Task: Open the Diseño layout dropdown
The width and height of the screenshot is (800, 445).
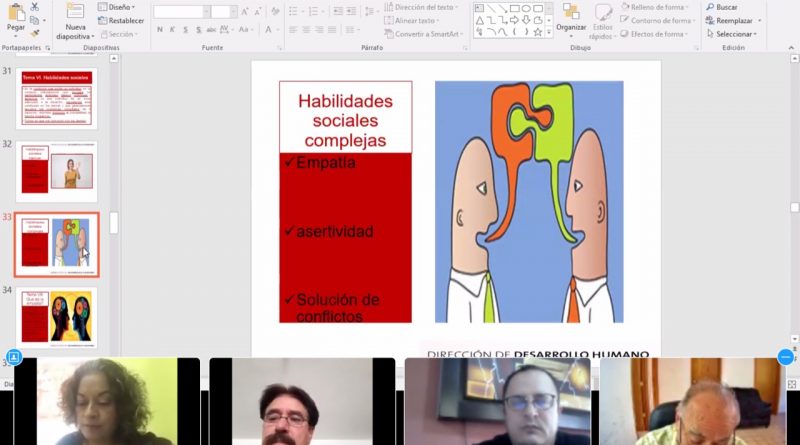Action: coord(119,7)
